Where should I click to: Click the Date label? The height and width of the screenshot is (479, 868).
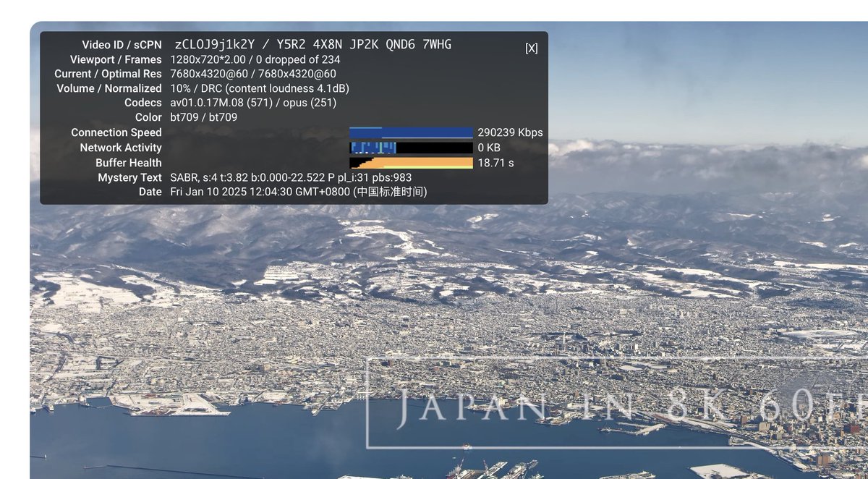pyautogui.click(x=150, y=192)
